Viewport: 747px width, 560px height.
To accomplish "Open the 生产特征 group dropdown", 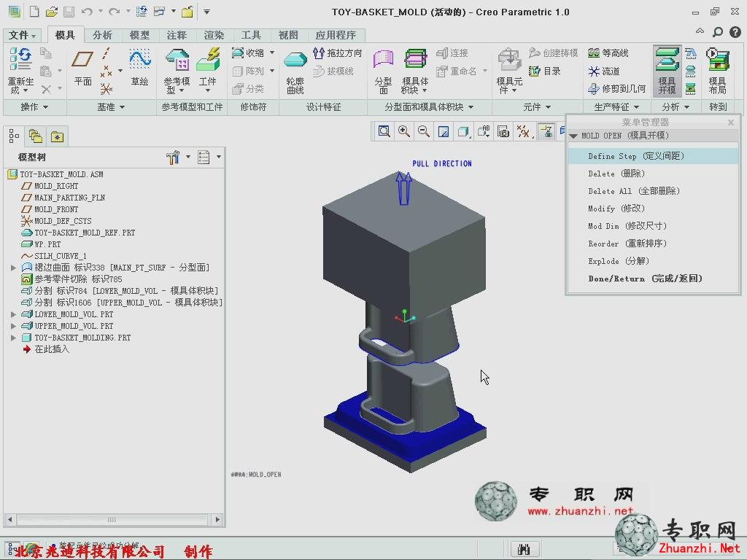I will click(616, 107).
